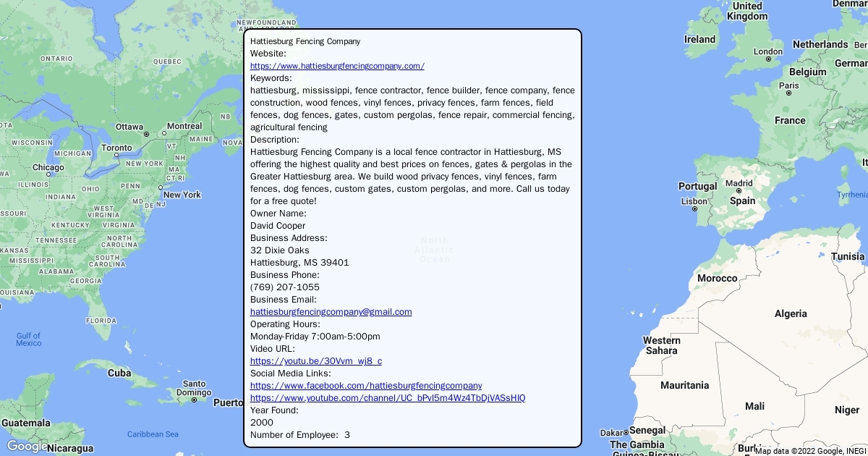Image resolution: width=868 pixels, height=456 pixels.
Task: Open the youtu.be video URL link
Action: pyautogui.click(x=316, y=361)
